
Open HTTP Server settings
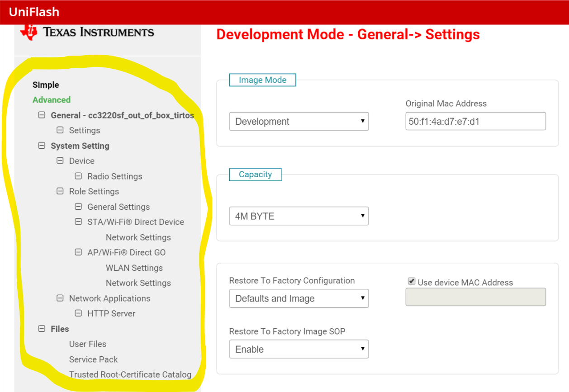111,313
